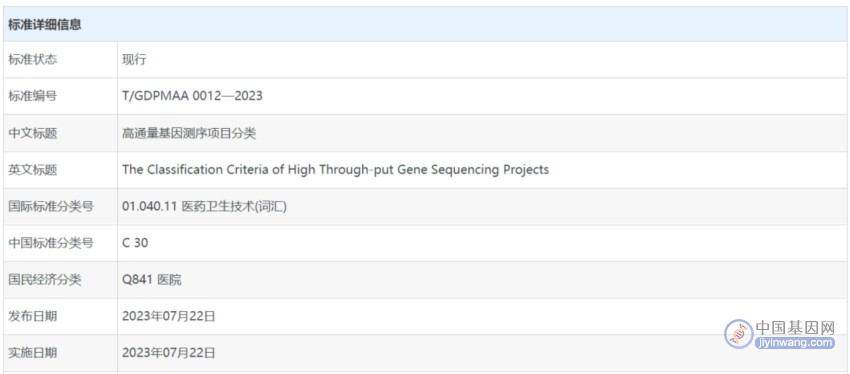Click the 中国标准分类号 label cell

point(60,243)
